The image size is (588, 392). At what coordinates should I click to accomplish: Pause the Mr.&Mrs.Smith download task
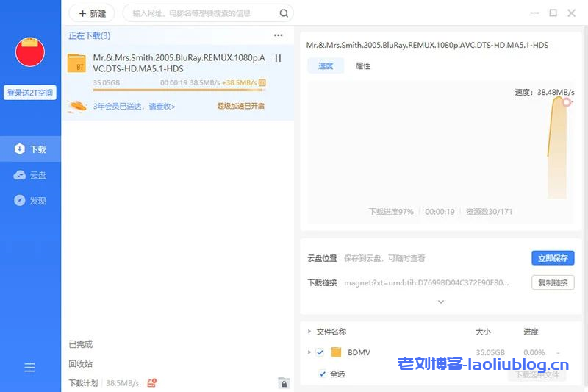278,58
